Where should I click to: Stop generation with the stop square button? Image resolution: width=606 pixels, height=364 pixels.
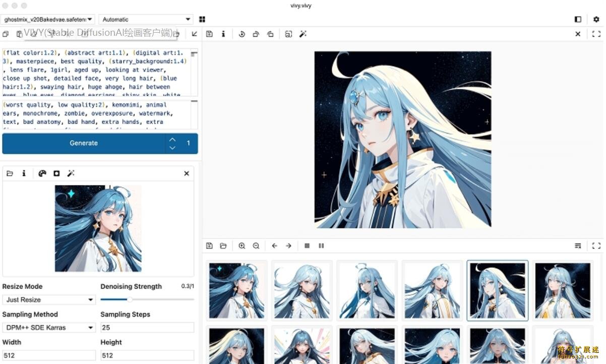pos(307,246)
